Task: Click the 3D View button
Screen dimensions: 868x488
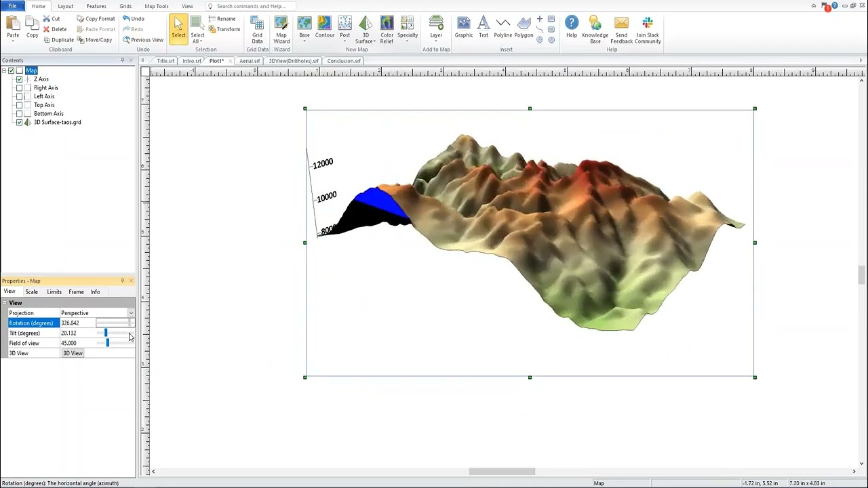Action: [x=73, y=353]
